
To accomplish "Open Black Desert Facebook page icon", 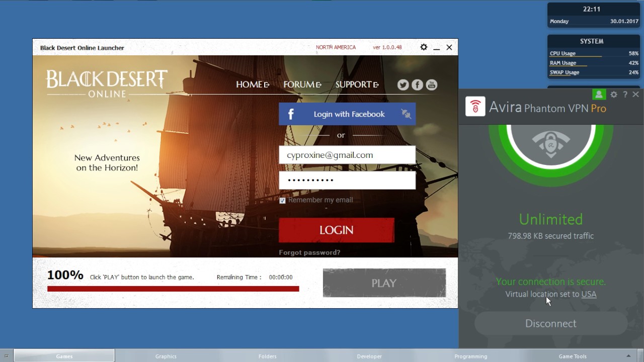I will point(417,85).
